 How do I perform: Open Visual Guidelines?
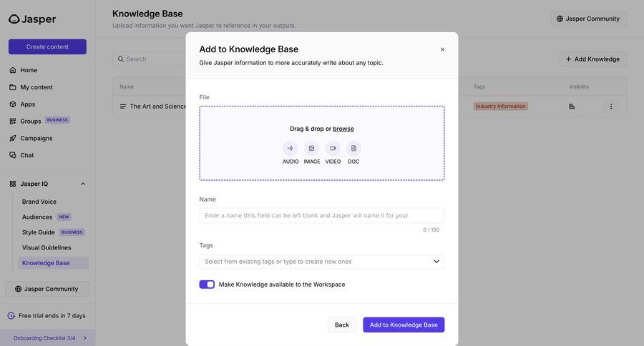47,247
